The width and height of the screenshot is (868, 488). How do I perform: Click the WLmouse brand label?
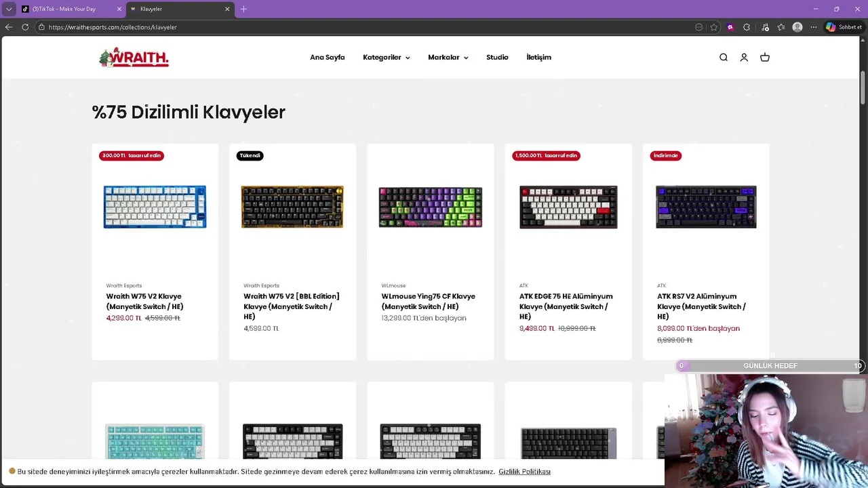pos(393,286)
